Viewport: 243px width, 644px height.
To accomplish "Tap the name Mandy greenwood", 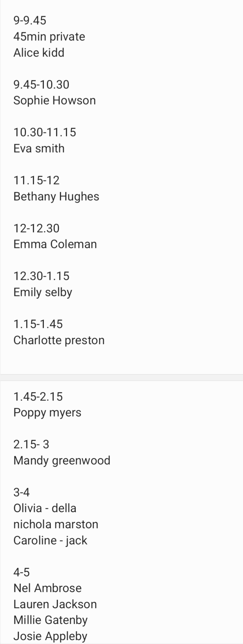I will [62, 461].
